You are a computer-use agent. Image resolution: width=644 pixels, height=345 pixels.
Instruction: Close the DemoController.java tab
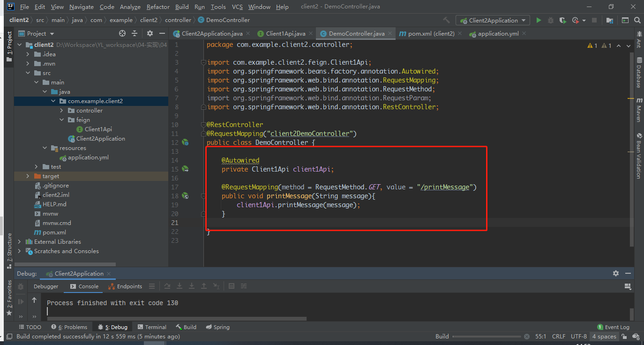point(389,34)
